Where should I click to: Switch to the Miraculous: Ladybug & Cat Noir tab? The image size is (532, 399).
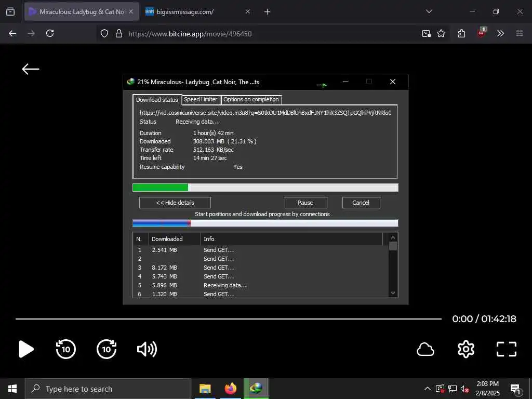coord(82,11)
